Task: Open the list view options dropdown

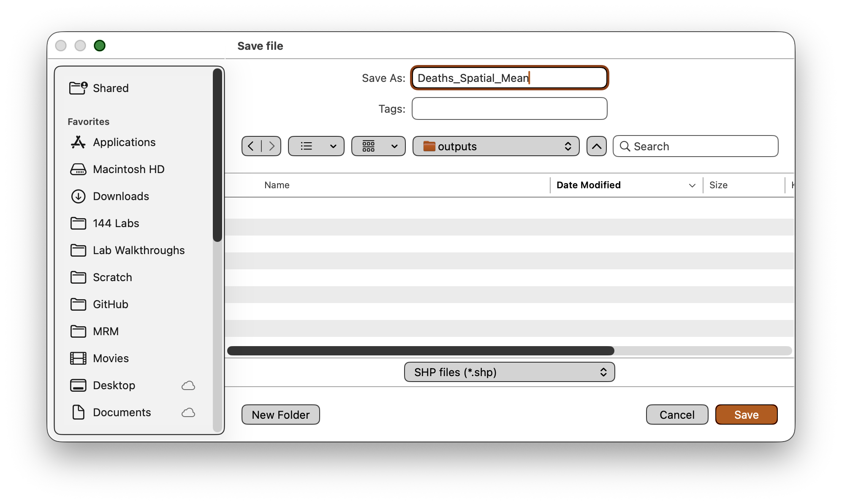Action: tap(316, 146)
